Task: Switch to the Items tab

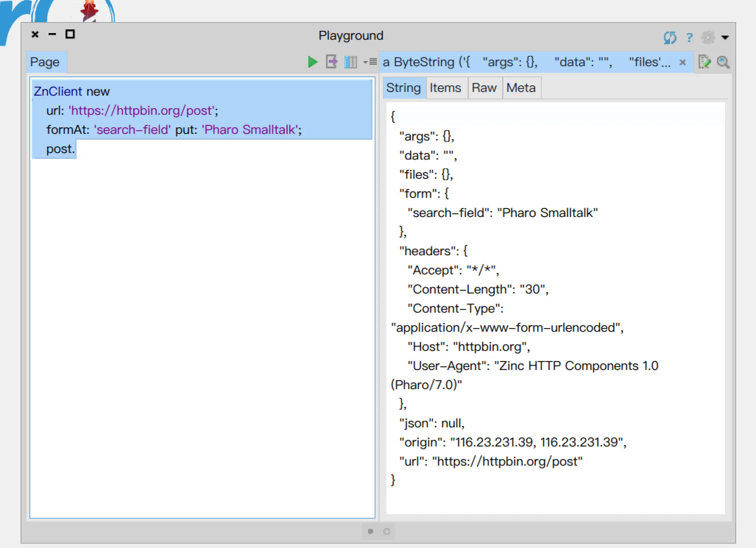Action: coord(445,88)
